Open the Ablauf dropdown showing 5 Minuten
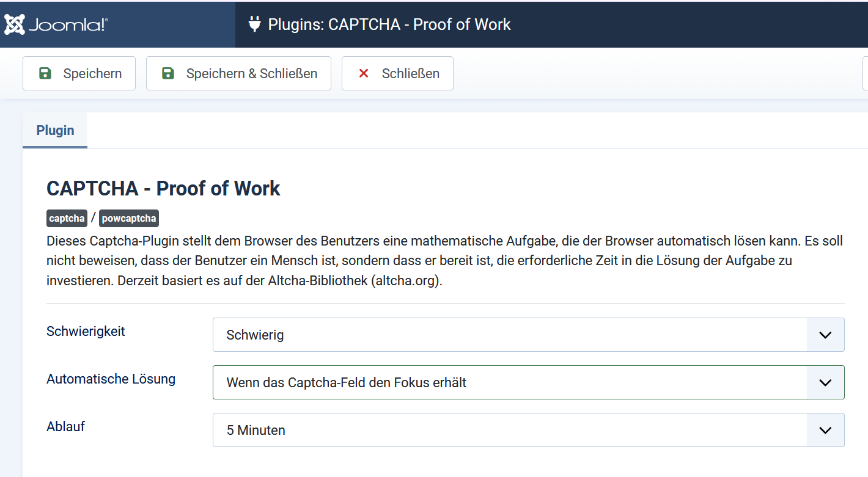Screen dimensions: 868x477 coord(528,430)
